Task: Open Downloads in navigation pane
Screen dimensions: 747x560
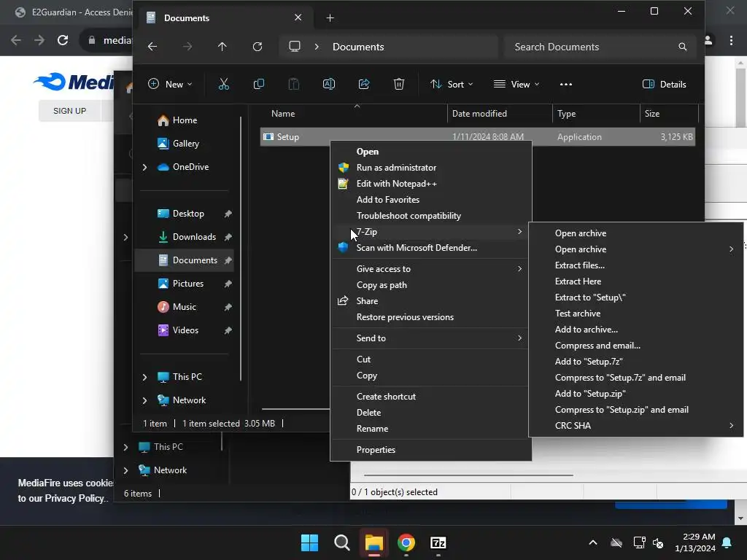Action: pyautogui.click(x=186, y=237)
